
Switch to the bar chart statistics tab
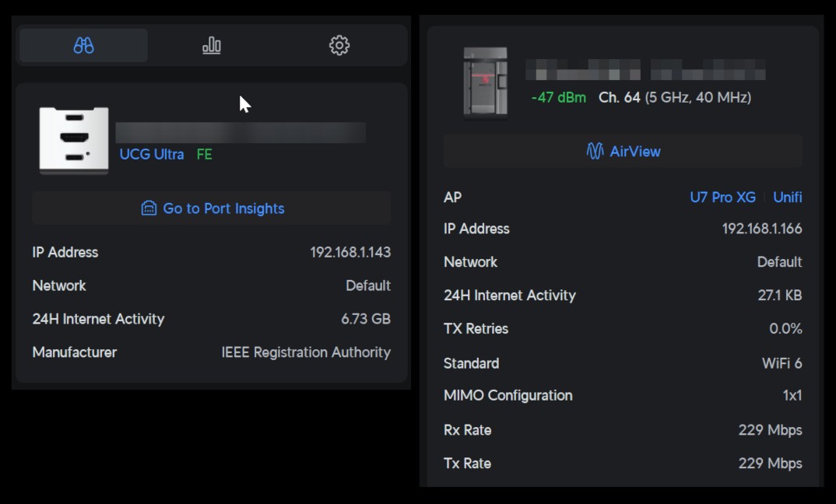point(212,46)
